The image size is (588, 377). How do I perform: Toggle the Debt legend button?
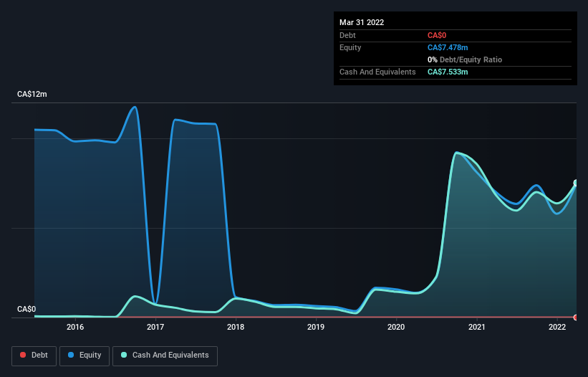[34, 355]
